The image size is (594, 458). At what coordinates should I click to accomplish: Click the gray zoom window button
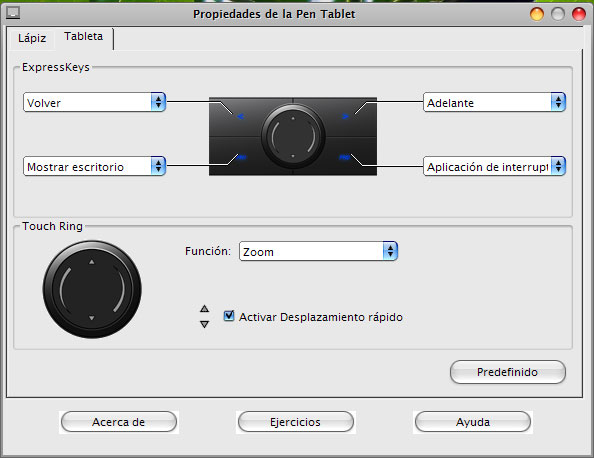(558, 14)
